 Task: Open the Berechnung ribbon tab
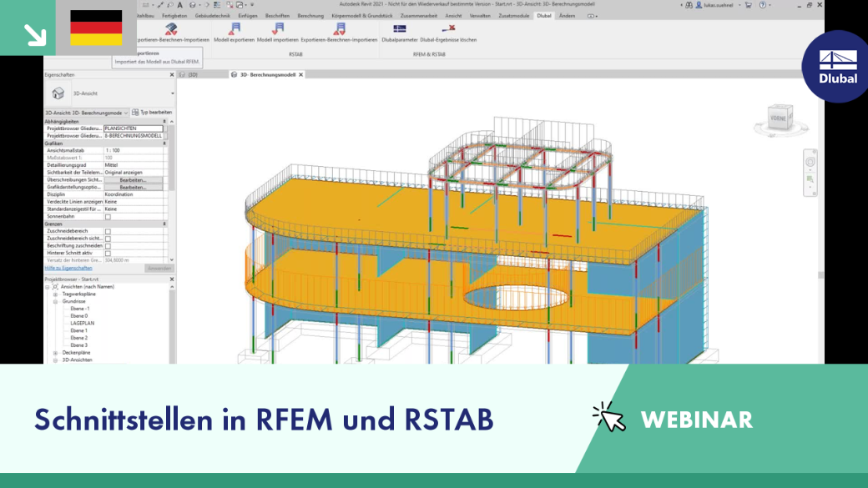pos(310,16)
